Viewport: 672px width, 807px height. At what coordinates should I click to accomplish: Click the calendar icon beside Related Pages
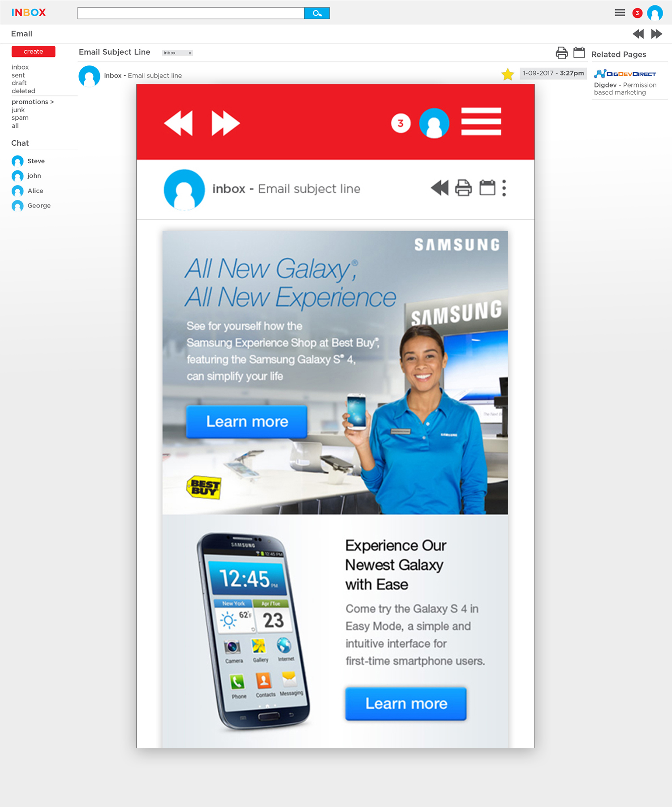coord(579,53)
